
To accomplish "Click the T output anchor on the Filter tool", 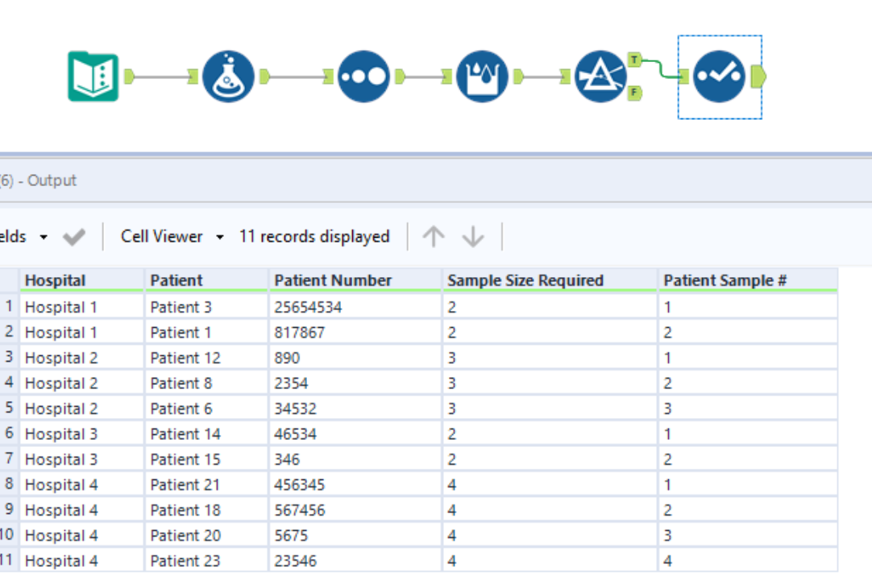I will [633, 58].
